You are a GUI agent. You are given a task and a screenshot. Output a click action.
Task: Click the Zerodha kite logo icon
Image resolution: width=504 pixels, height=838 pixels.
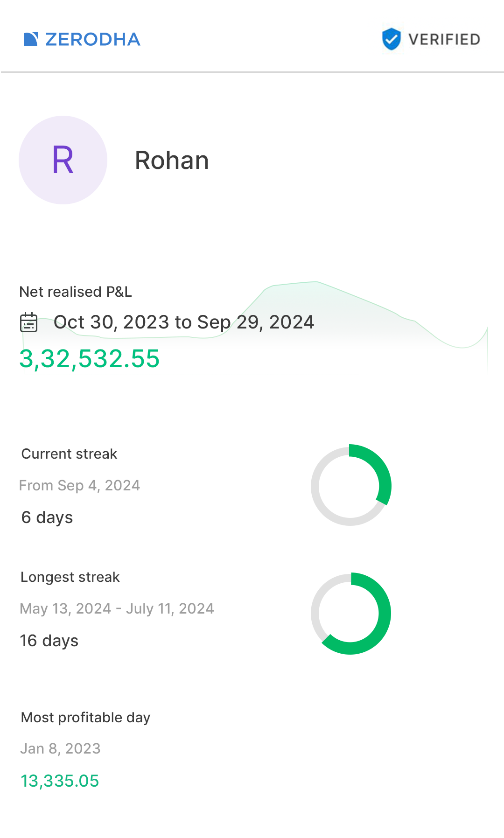(x=31, y=39)
